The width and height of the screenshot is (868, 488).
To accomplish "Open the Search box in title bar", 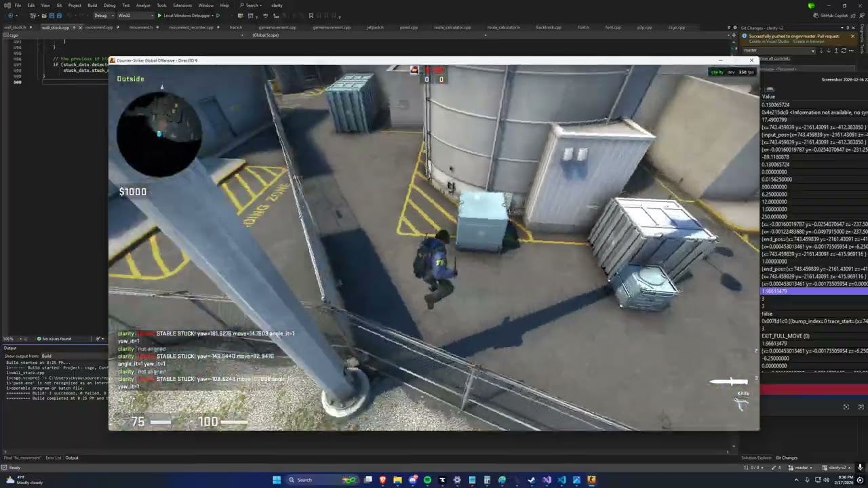I will [x=252, y=5].
